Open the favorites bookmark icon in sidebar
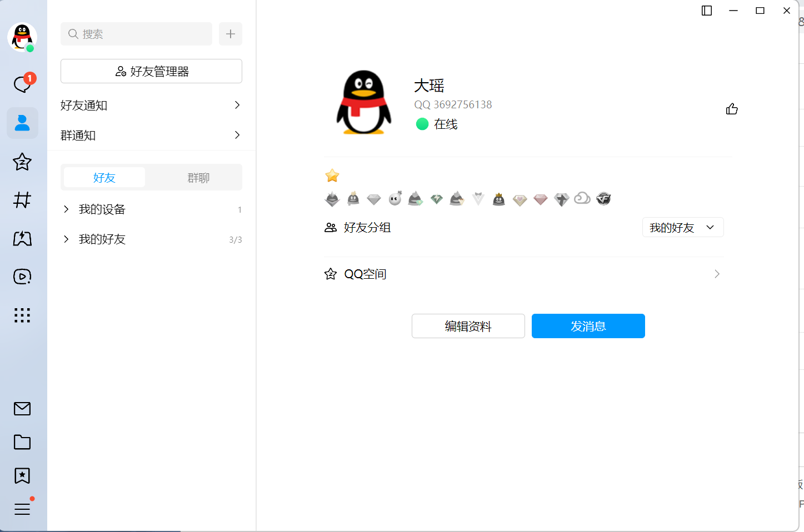The width and height of the screenshot is (804, 532). tap(22, 475)
